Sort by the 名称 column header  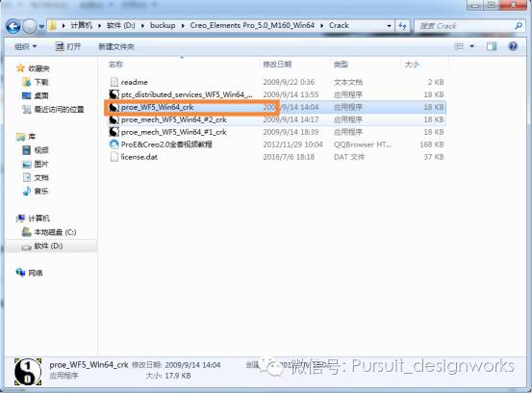pos(115,65)
